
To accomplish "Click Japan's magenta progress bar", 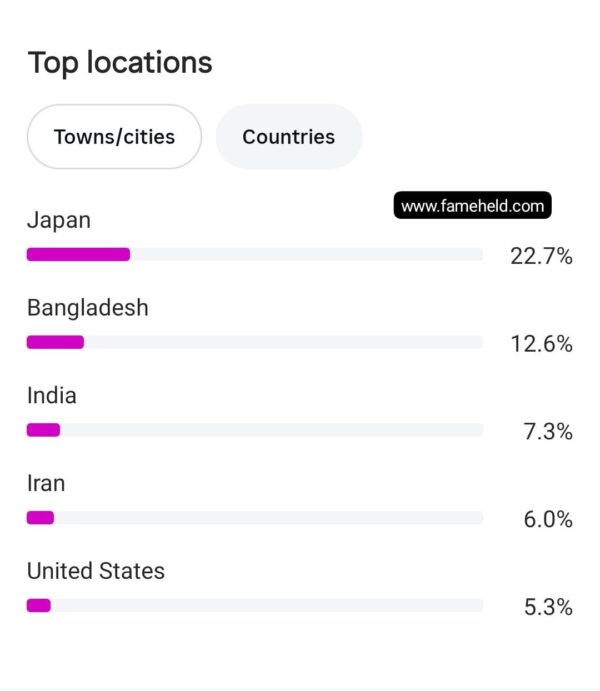I will click(78, 254).
